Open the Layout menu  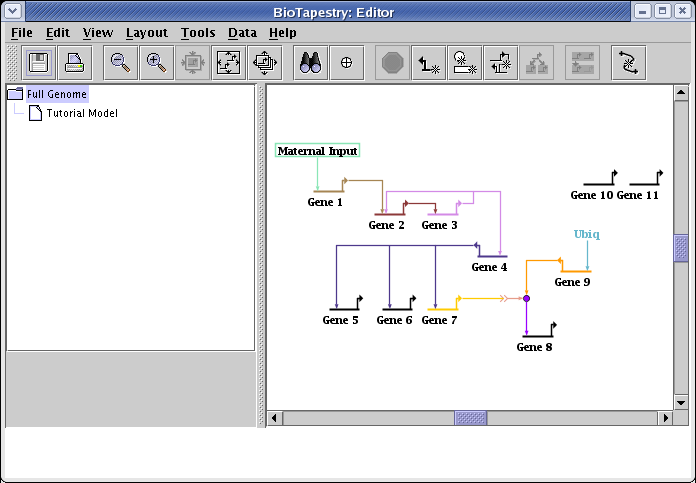[146, 32]
